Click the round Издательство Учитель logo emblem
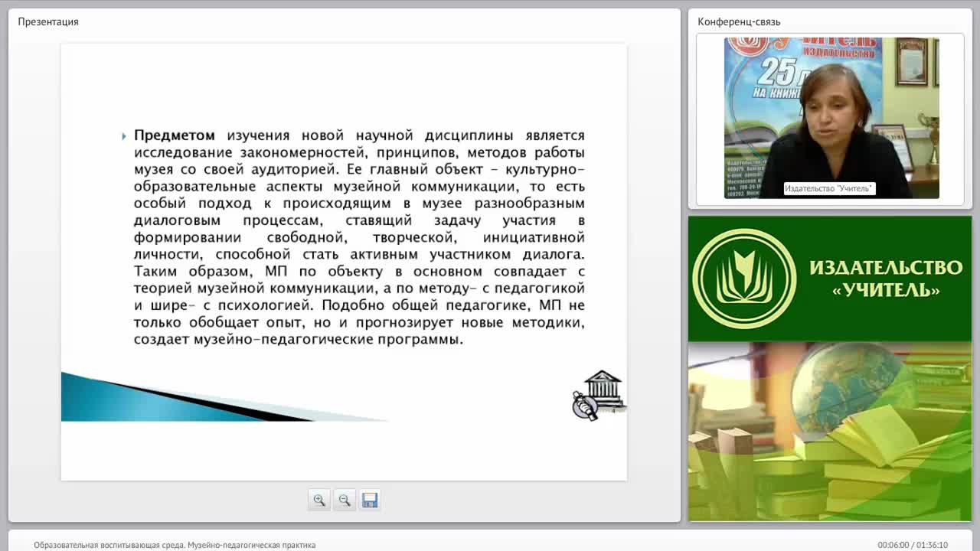This screenshot has width=980, height=551. 744,279
